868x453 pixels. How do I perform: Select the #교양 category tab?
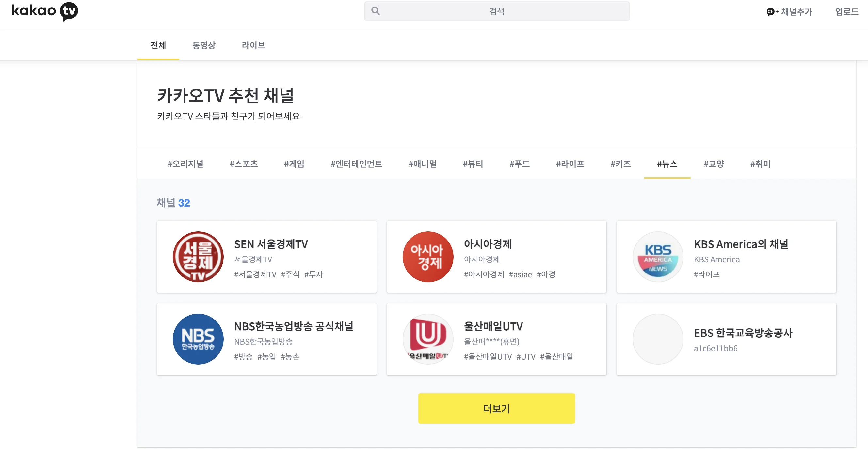(714, 164)
